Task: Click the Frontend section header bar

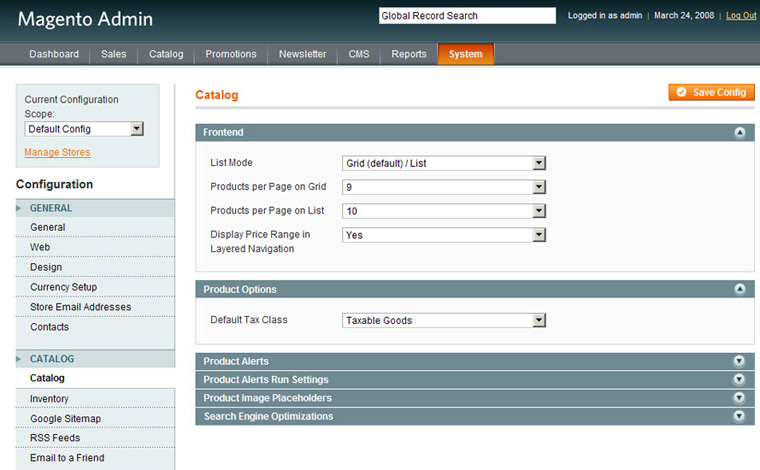Action: coord(475,132)
